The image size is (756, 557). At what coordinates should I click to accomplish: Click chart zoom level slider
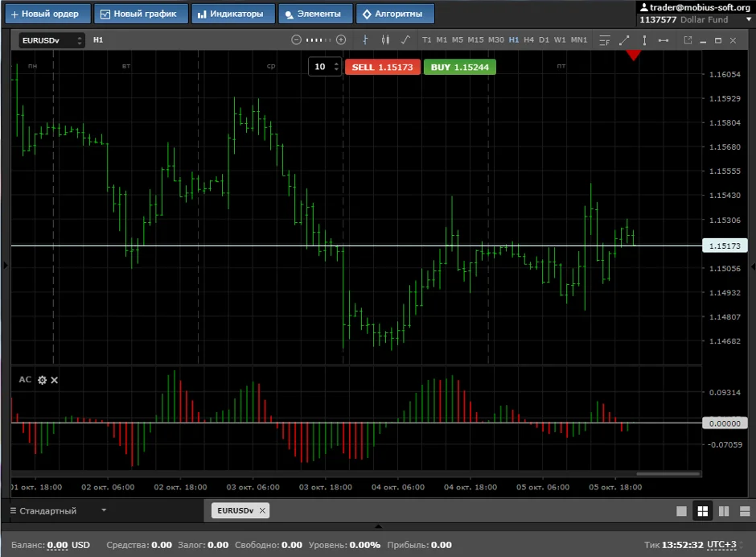click(x=318, y=40)
